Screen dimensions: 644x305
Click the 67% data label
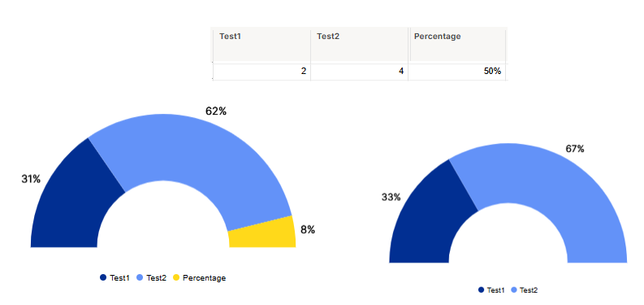(575, 149)
